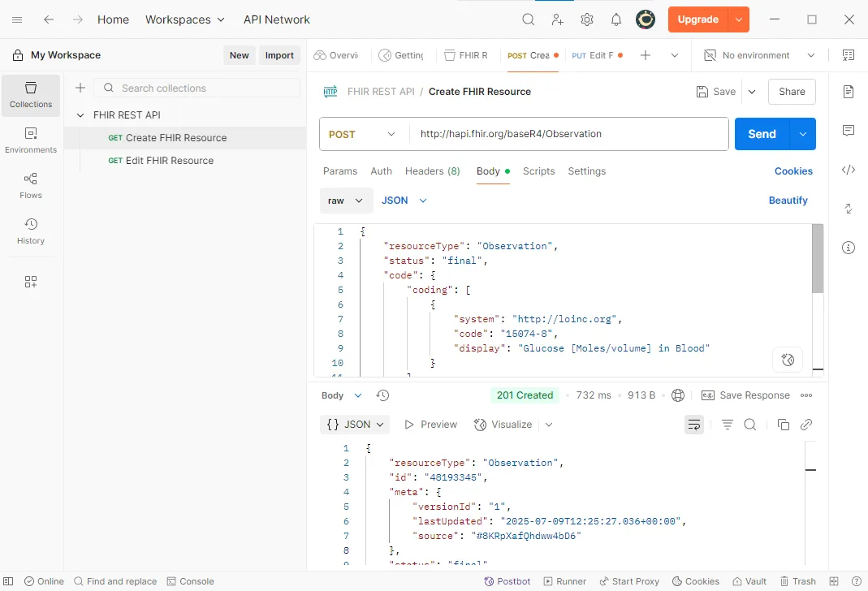Change response JSON format dropdown
The height and width of the screenshot is (591, 868).
click(355, 425)
